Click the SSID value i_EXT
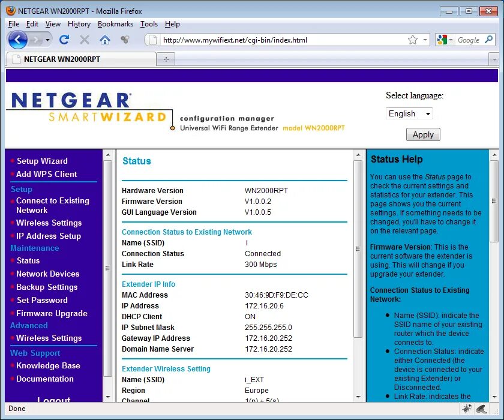This screenshot has height=420, width=504. click(254, 380)
